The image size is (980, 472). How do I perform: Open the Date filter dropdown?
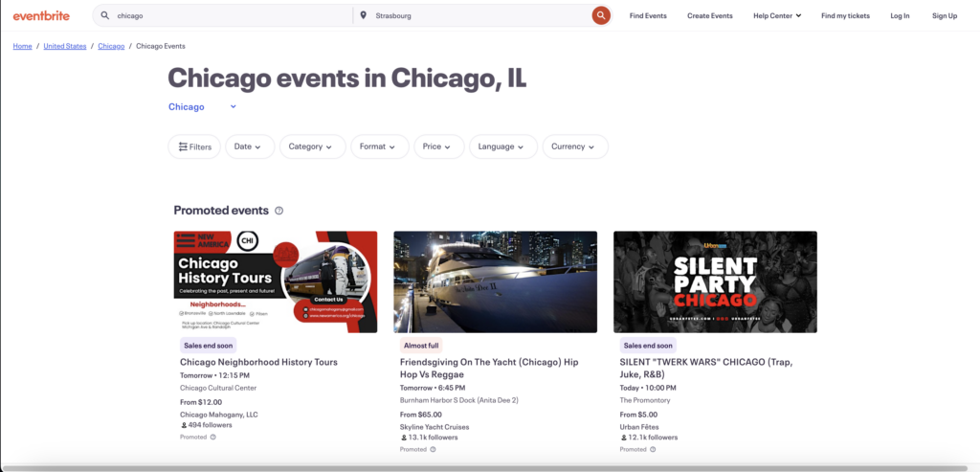250,146
